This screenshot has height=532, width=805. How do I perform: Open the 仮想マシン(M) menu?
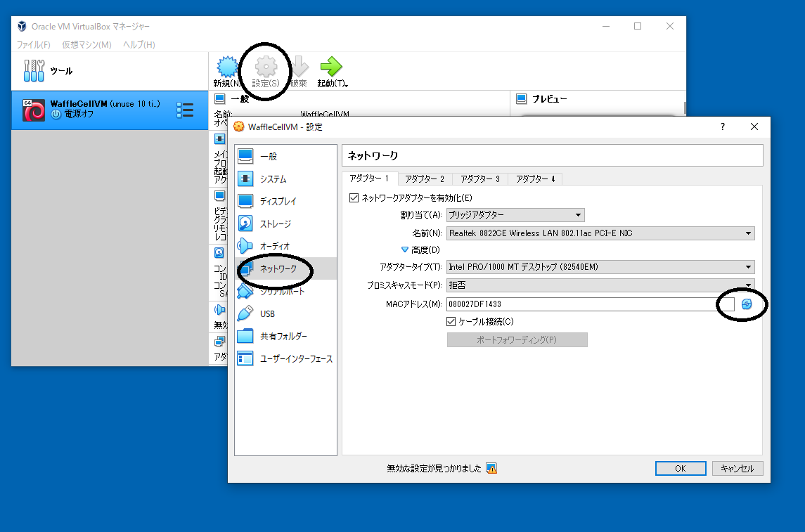coord(86,45)
